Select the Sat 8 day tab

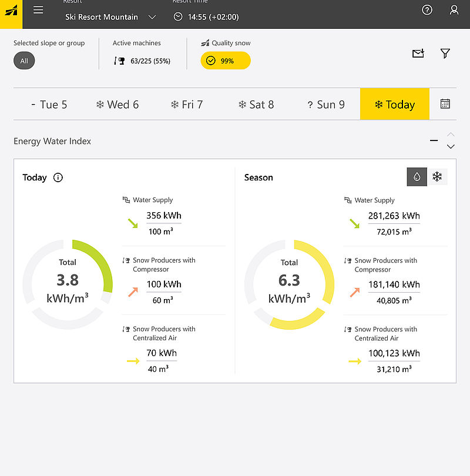coord(256,104)
